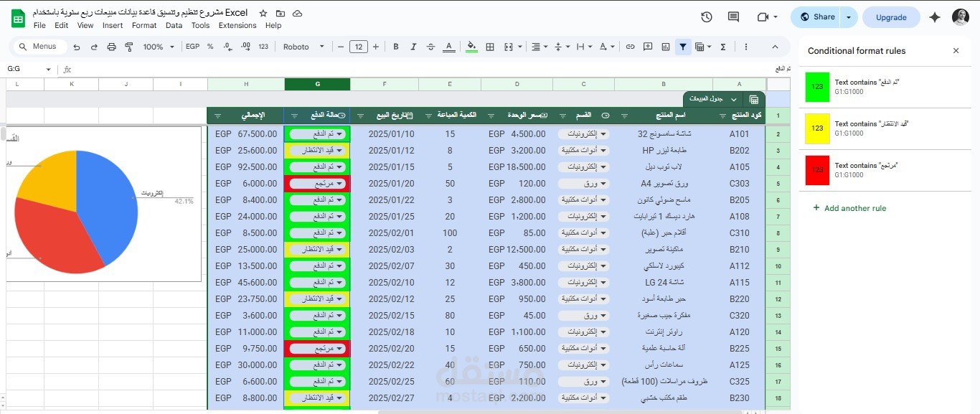This screenshot has width=980, height=414.
Task: Open the Google account avatar
Action: click(x=961, y=17)
